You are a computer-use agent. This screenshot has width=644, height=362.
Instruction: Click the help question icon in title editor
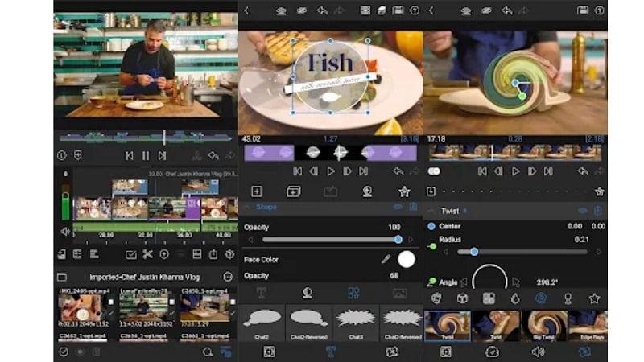click(415, 10)
